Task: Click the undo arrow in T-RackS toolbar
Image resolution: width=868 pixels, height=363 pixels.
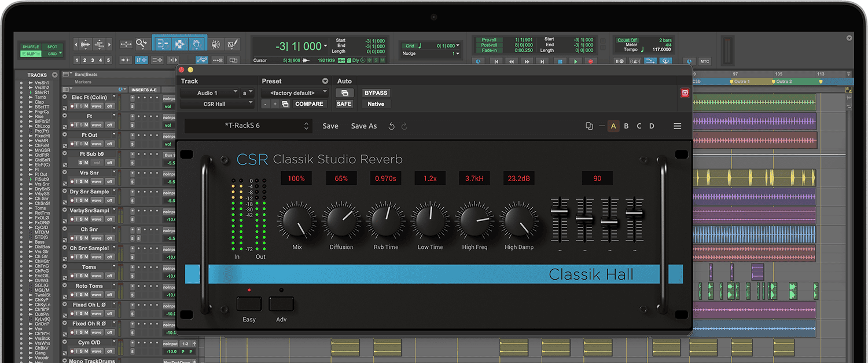Action: [392, 126]
